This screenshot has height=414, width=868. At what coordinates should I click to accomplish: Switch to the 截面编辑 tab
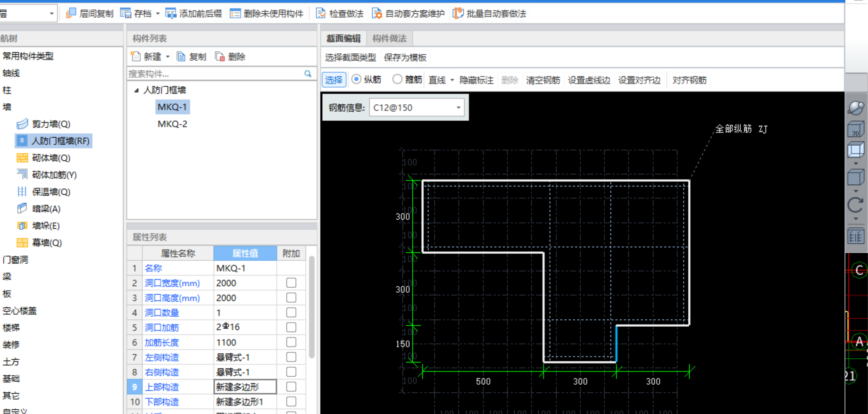pyautogui.click(x=343, y=39)
